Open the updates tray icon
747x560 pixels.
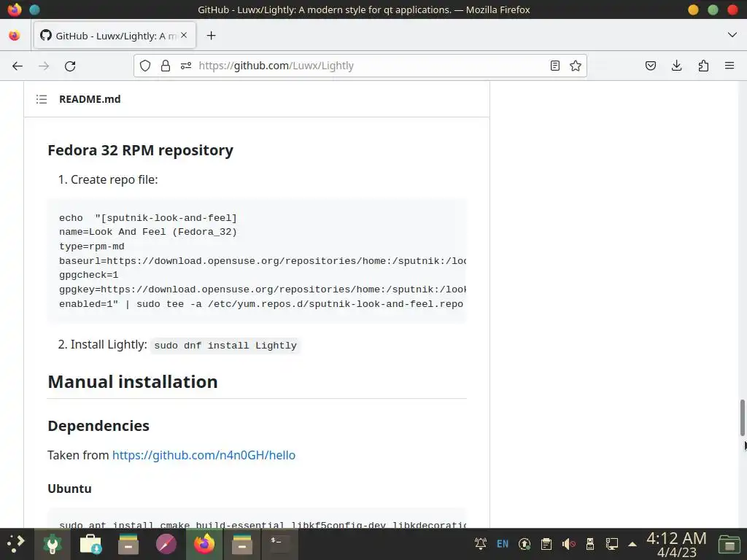point(525,544)
